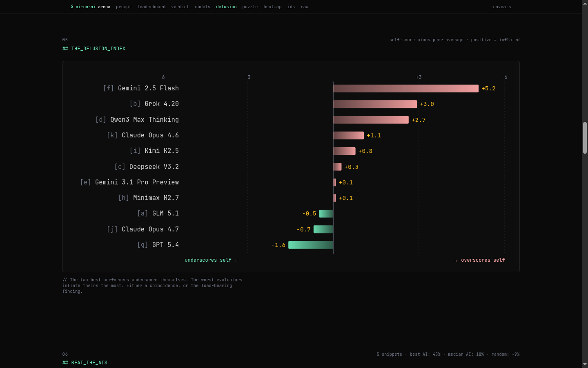Open the raw nav link
Viewport: 588px width, 368px height.
click(x=305, y=7)
